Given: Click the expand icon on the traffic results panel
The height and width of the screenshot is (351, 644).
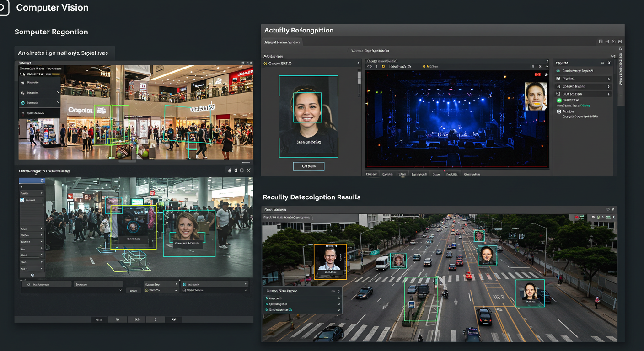Looking at the screenshot, I should pos(613,209).
